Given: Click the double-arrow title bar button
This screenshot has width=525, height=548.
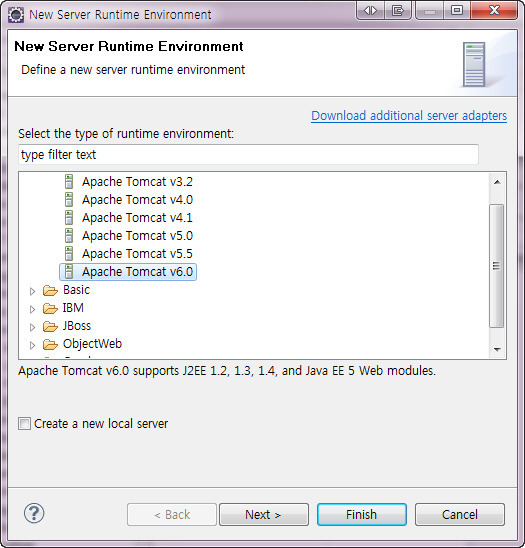Looking at the screenshot, I should point(370,10).
